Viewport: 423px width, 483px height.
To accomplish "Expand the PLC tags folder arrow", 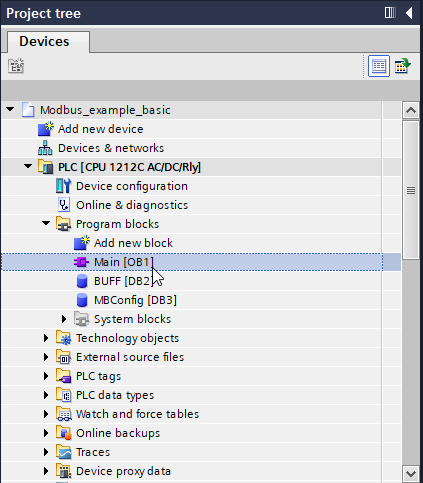I will [x=46, y=376].
